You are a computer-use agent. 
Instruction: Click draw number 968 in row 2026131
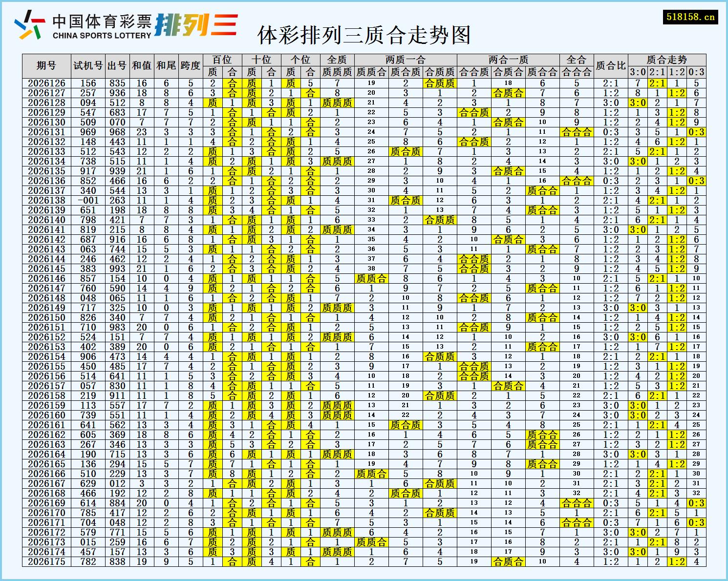[x=117, y=132]
